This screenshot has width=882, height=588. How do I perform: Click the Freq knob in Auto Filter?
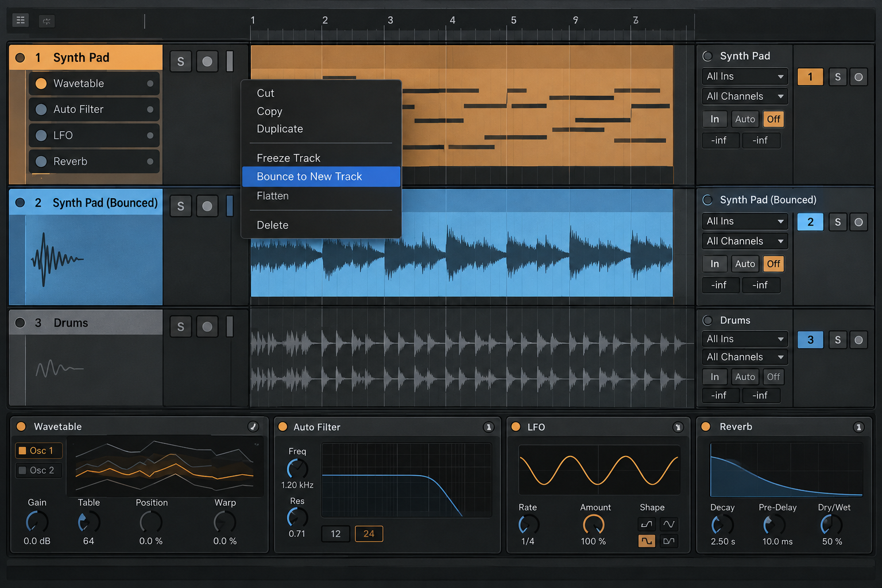click(x=297, y=469)
